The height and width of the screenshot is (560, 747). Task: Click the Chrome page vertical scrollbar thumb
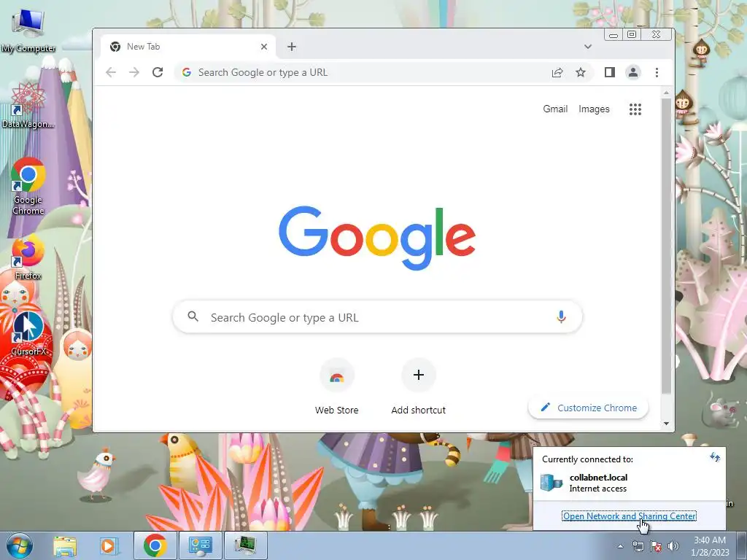pos(666,246)
